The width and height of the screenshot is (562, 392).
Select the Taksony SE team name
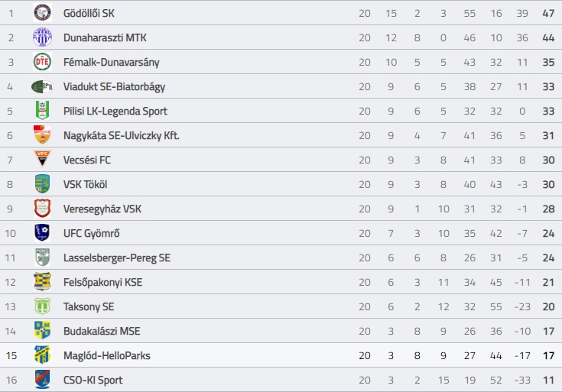click(89, 306)
